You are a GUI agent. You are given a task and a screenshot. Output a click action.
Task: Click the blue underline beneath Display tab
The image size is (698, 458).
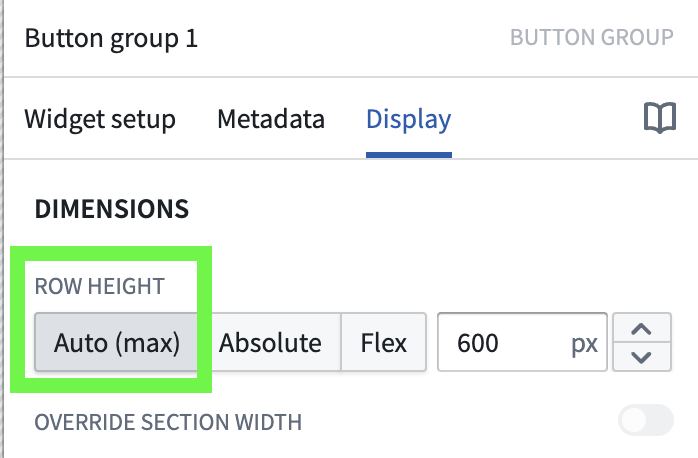click(409, 155)
